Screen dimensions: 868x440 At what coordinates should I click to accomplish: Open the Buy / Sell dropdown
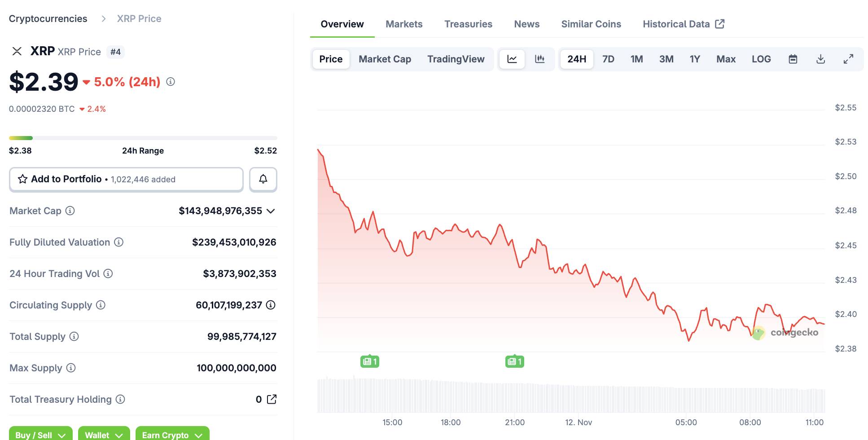point(40,435)
